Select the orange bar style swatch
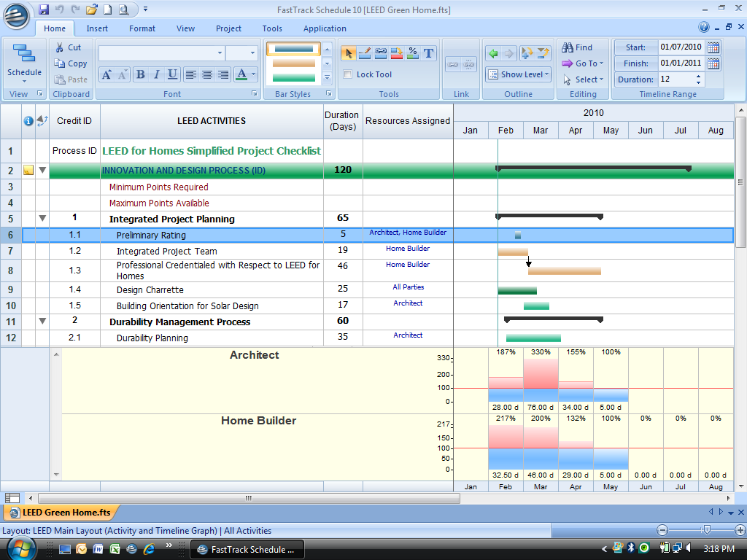This screenshot has width=747, height=560. [x=293, y=63]
